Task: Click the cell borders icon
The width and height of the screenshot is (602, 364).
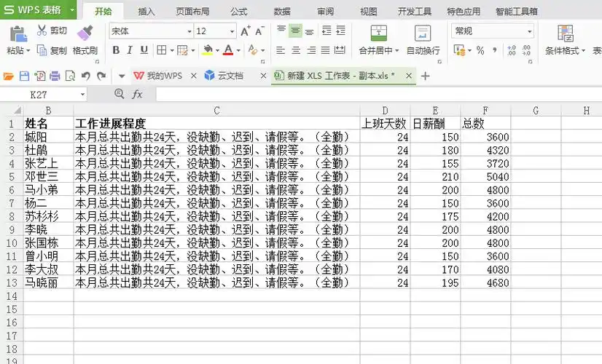Action: click(x=162, y=50)
